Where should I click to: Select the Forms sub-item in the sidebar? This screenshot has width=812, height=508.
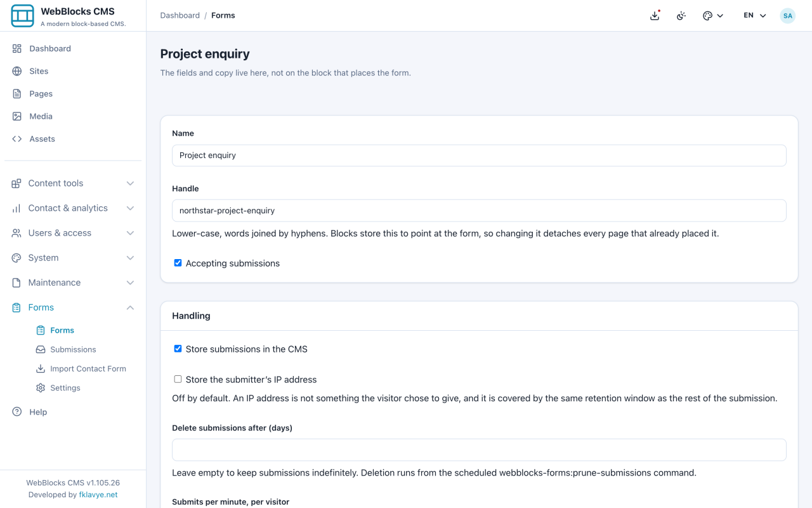pos(62,330)
